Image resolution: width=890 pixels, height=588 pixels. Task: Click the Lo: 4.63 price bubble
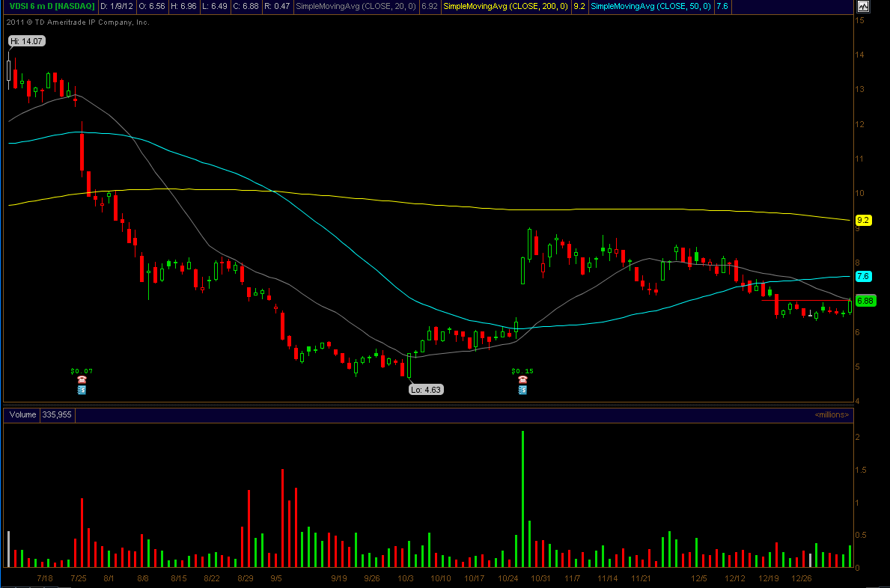click(426, 389)
